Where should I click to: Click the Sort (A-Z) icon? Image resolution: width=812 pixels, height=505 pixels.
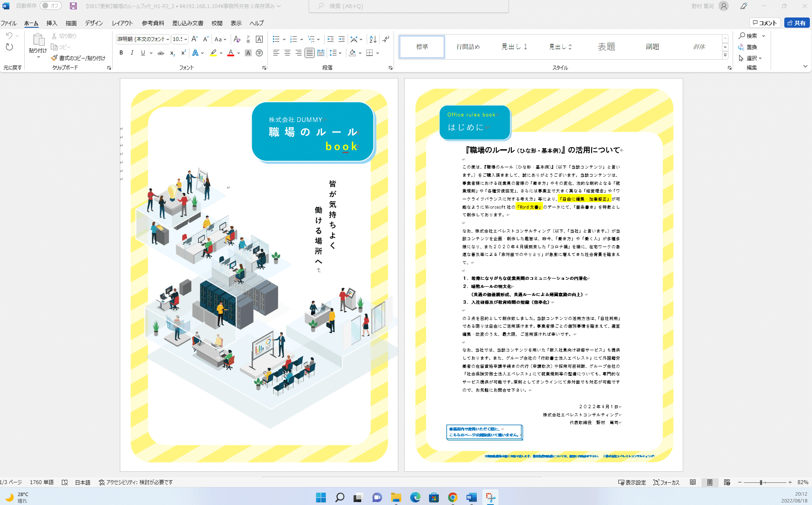(x=373, y=39)
